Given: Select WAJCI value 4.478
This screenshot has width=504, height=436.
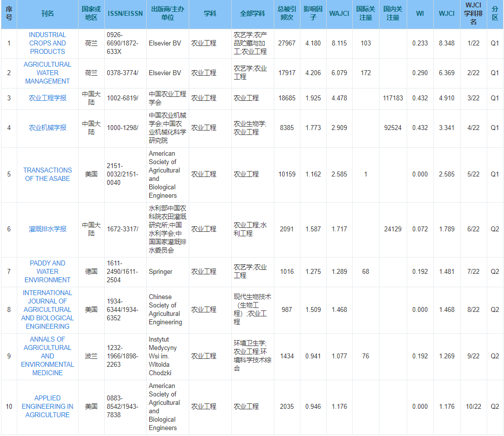Looking at the screenshot, I should pyautogui.click(x=339, y=98).
